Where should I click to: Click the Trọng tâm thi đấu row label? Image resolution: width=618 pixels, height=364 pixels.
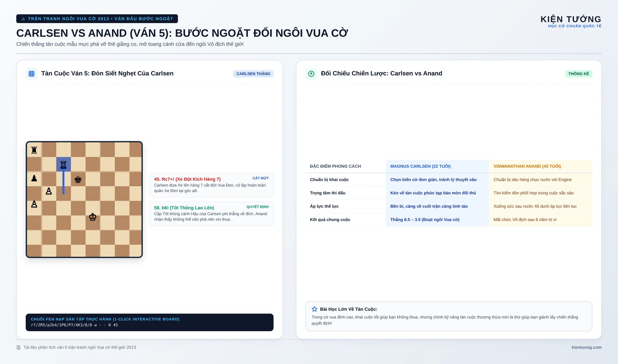tap(328, 193)
